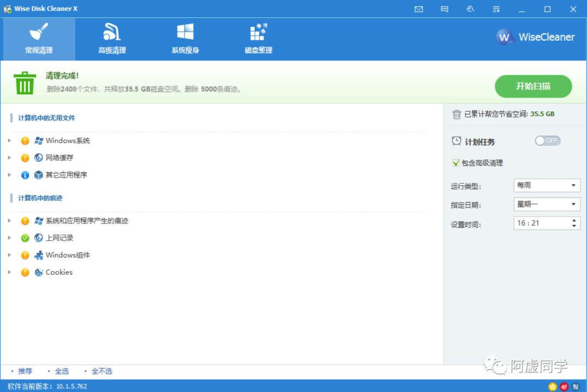Expand the 其它应用程序 tree node arrow
This screenshot has height=392, width=587.
click(9, 175)
